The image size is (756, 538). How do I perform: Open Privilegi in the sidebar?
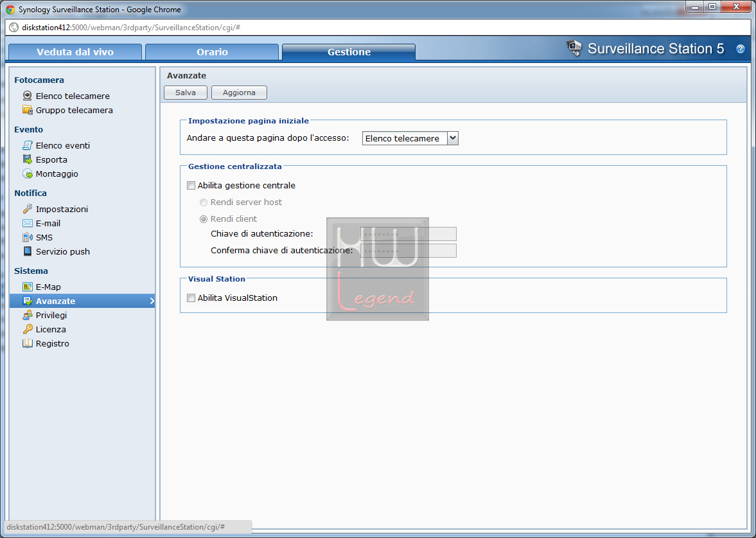[x=51, y=315]
